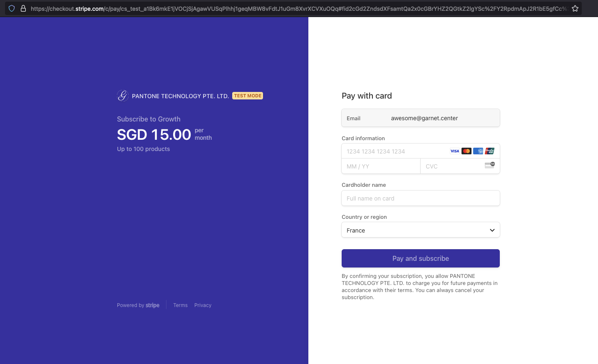Open the Terms link
The height and width of the screenshot is (364, 598).
click(180, 305)
